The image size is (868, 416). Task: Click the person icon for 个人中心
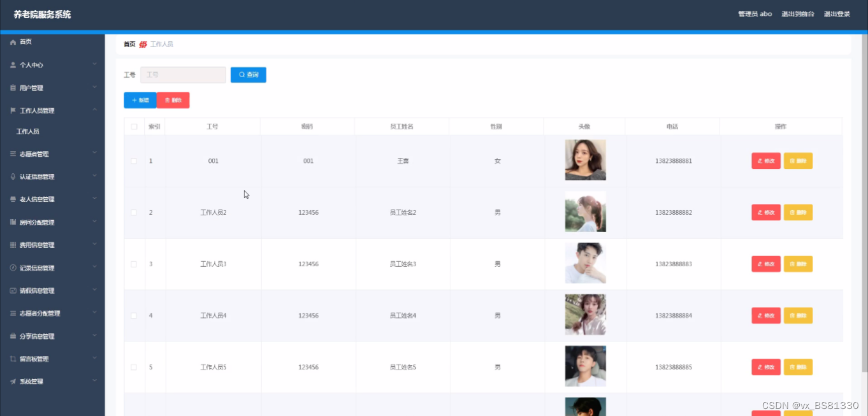tap(13, 65)
